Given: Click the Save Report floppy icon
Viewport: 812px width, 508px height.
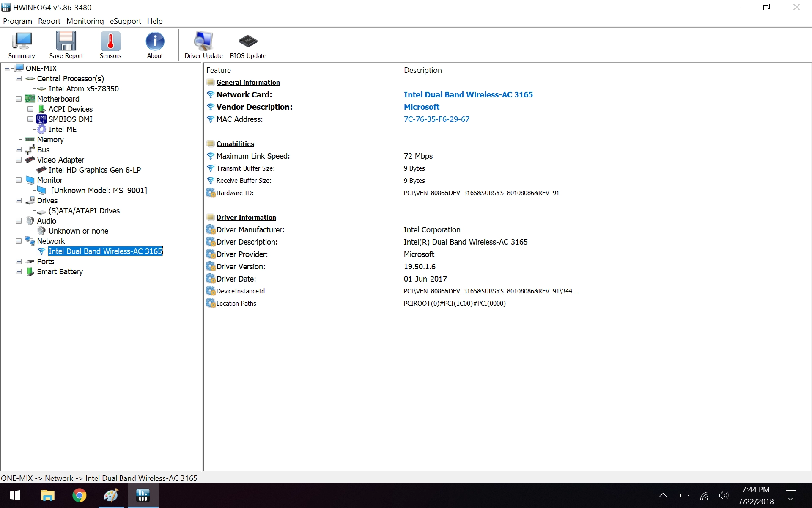Looking at the screenshot, I should (66, 45).
